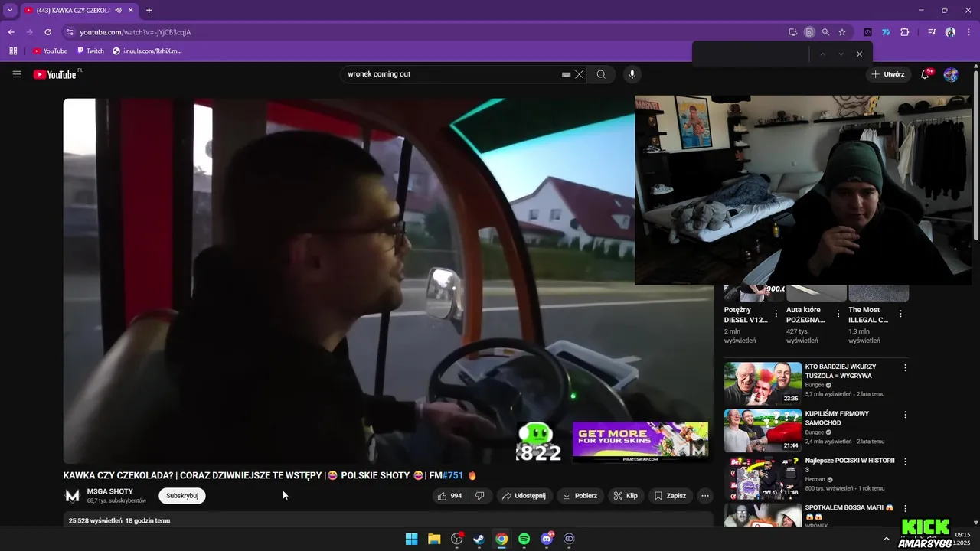Select the KAWKA CZY CZEKOLADA browser tab
980x551 pixels.
[79, 10]
